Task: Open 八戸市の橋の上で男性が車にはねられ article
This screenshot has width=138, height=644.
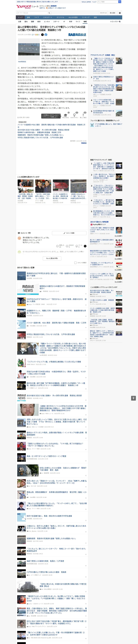Action: 46,572
